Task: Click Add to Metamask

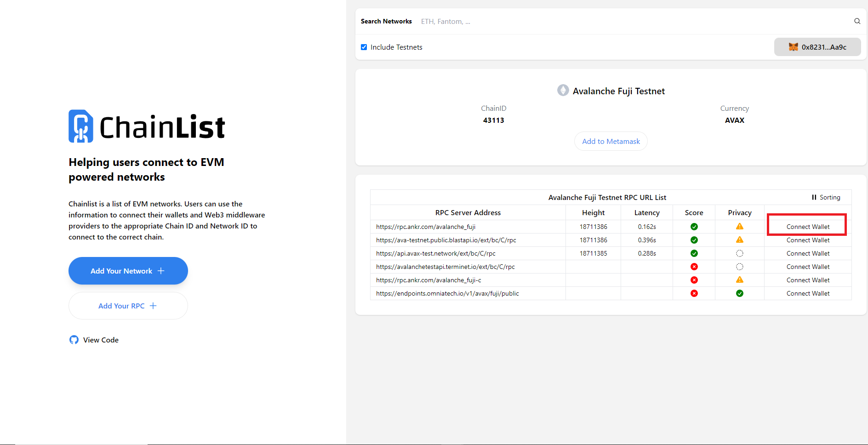Action: pyautogui.click(x=611, y=141)
